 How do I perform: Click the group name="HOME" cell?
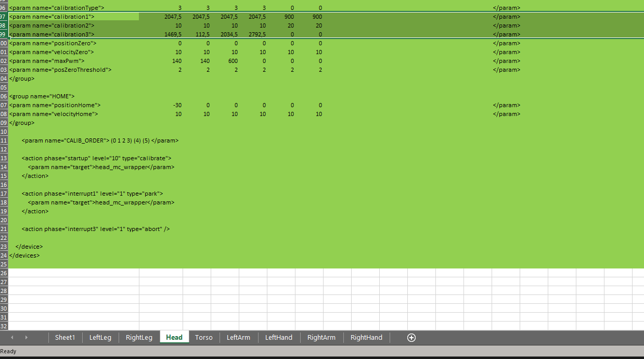point(42,96)
